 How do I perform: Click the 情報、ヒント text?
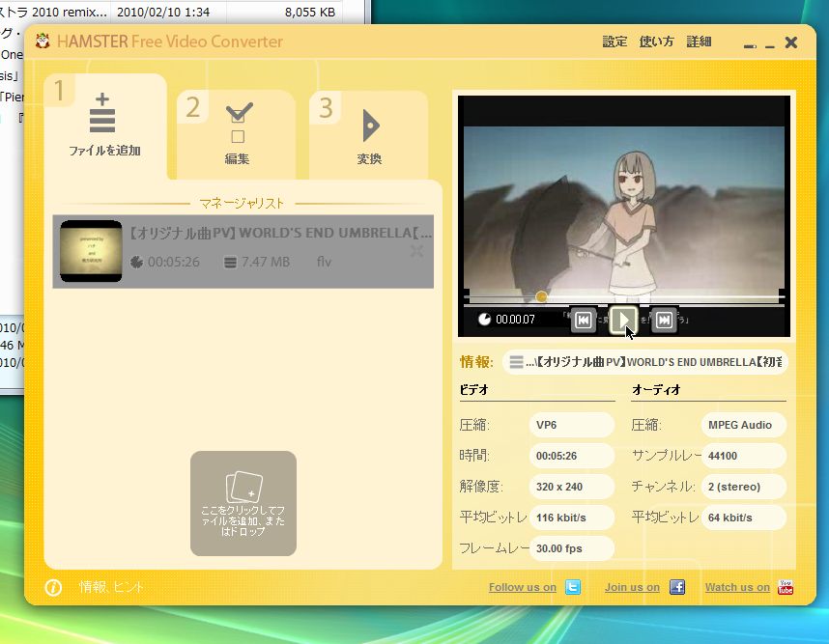[x=111, y=587]
